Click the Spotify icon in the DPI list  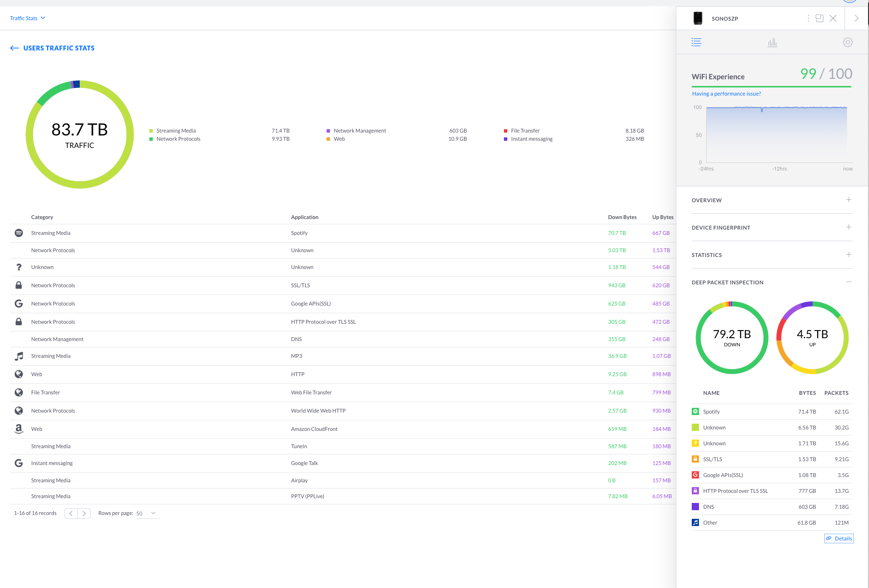tap(695, 411)
